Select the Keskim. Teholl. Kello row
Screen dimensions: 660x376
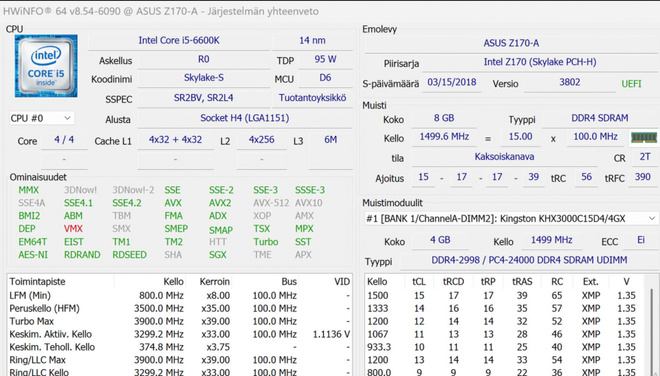point(180,347)
